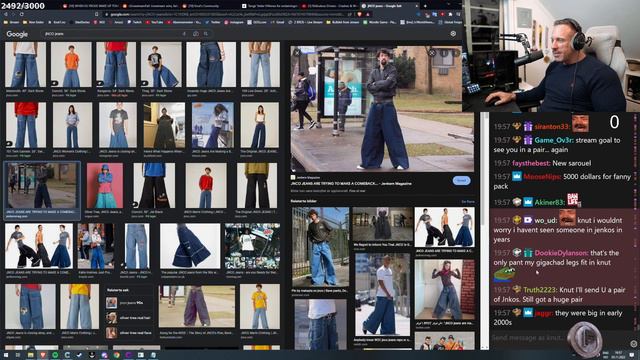Open Windows Start menu
The height and width of the screenshot is (360, 640).
(5, 355)
